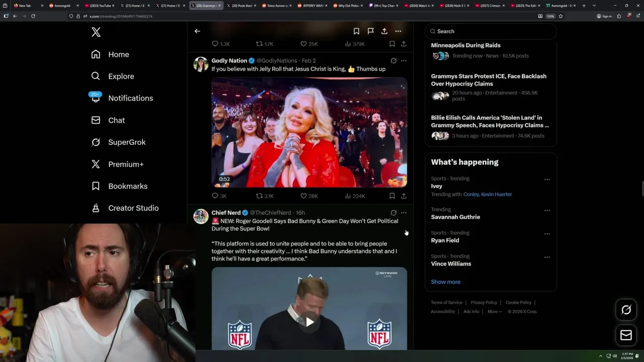Image resolution: width=644 pixels, height=362 pixels.
Task: Repost the Godly Nation post (3.1K)
Action: coord(265,196)
